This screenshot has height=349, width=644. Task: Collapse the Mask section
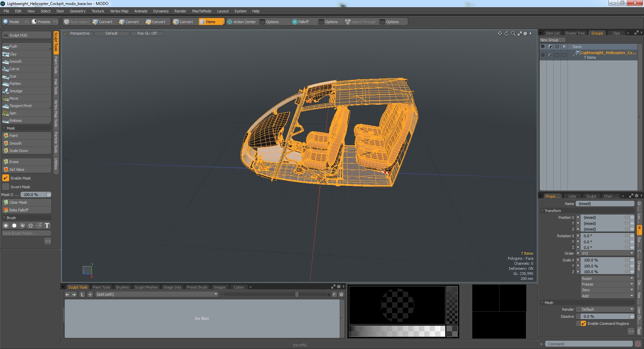[x=4, y=128]
